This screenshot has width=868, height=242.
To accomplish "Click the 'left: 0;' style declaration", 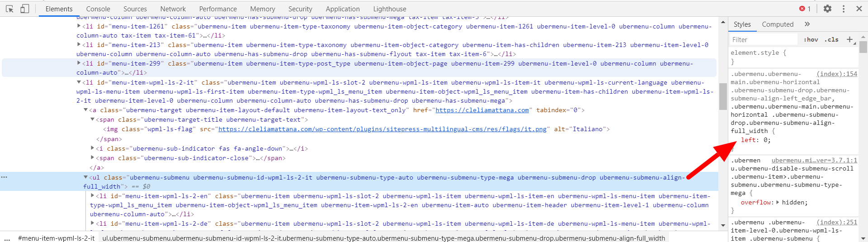I will pos(755,140).
